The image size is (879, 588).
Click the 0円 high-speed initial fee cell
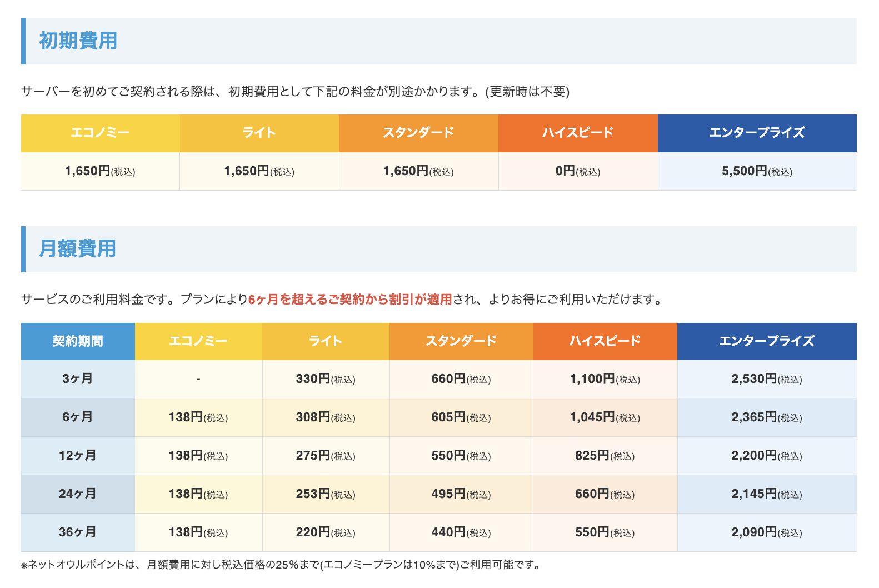578,171
